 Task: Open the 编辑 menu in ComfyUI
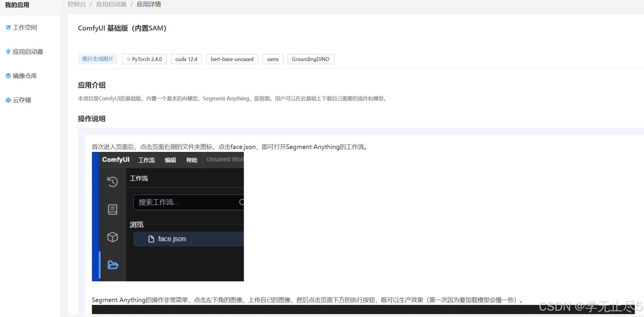point(170,160)
